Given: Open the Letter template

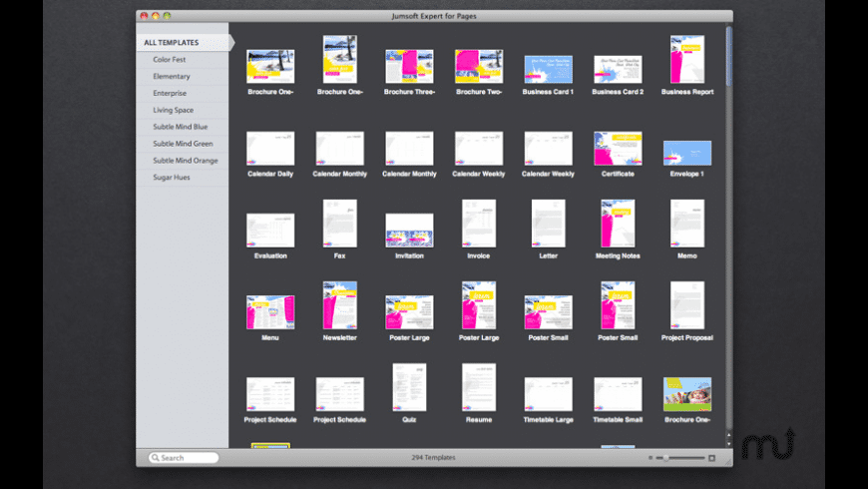Looking at the screenshot, I should point(548,224).
